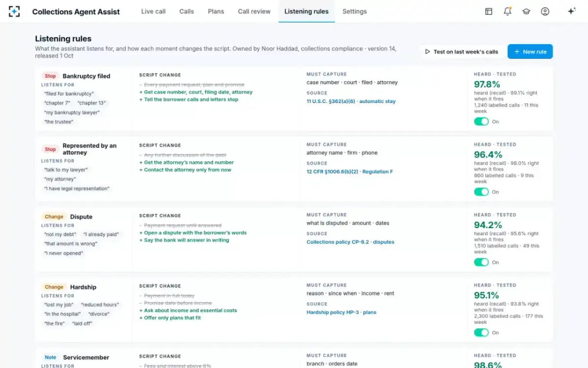Click the Collections Agent Assist app title
The image size is (588, 368).
coord(76,11)
